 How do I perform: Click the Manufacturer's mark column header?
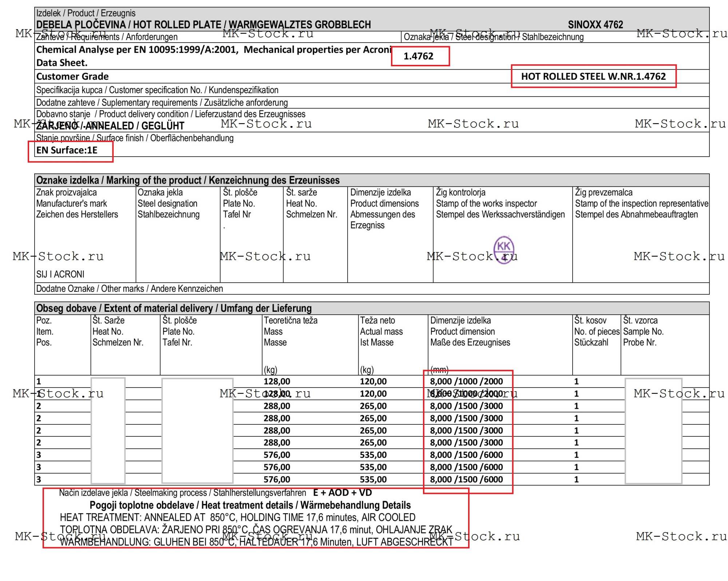click(77, 203)
